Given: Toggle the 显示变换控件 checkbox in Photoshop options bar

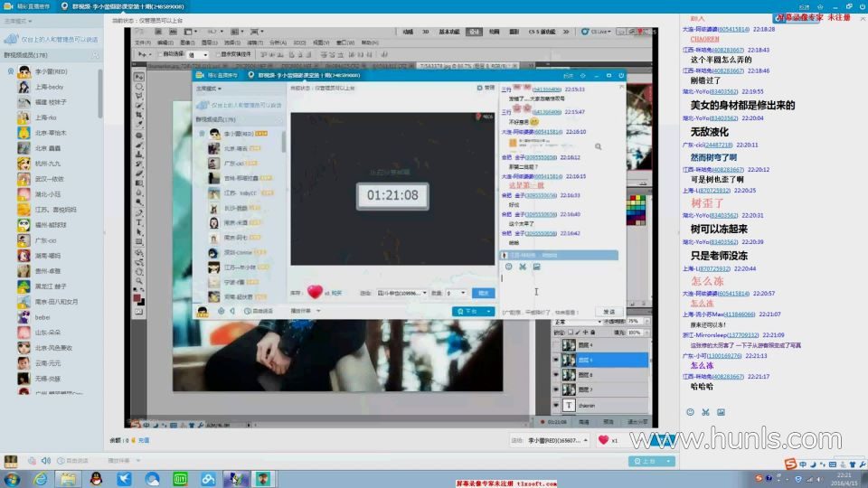Looking at the screenshot, I should pyautogui.click(x=218, y=54).
